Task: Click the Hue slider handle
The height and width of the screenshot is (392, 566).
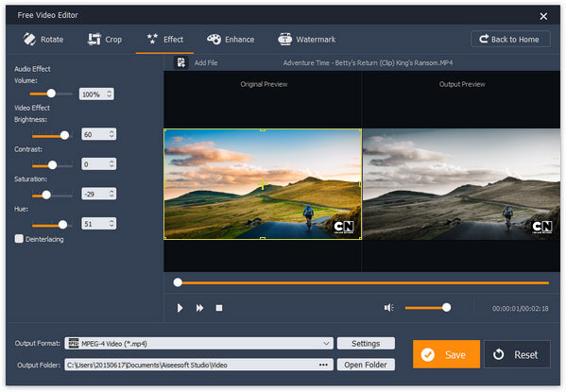Action: pos(62,225)
